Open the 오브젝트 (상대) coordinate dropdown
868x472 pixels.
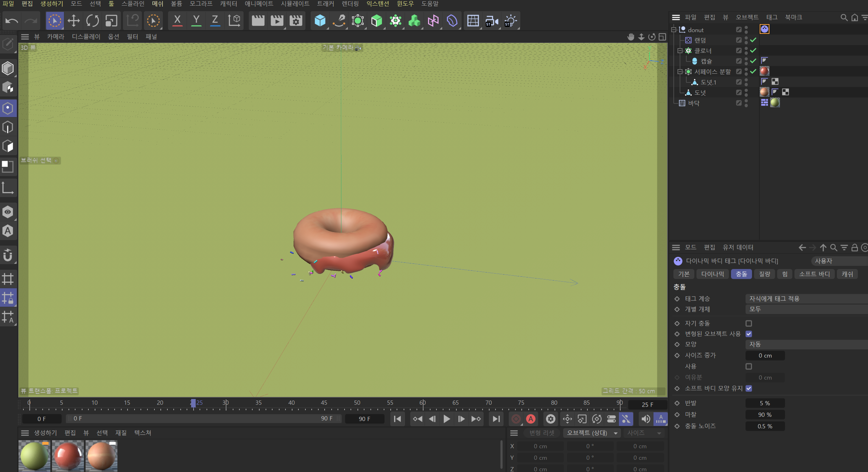[592, 433]
